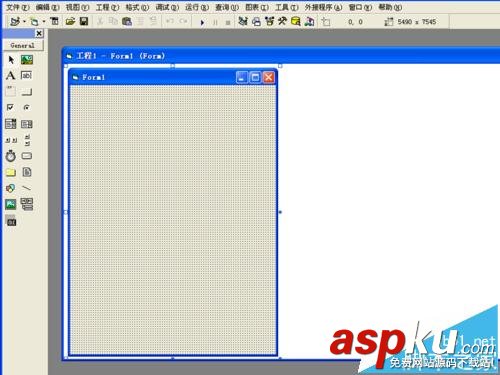Open the 格式(O) menu
The height and width of the screenshot is (375, 500).
coord(137,7)
